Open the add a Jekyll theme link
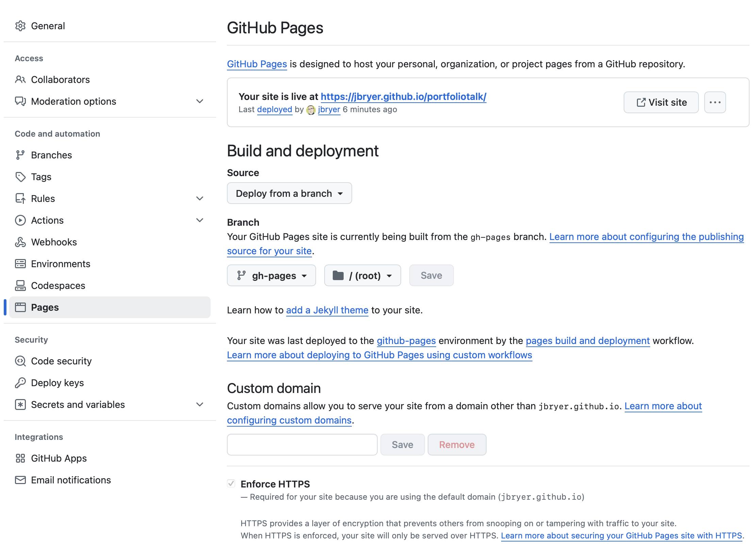This screenshot has height=550, width=756. click(327, 310)
